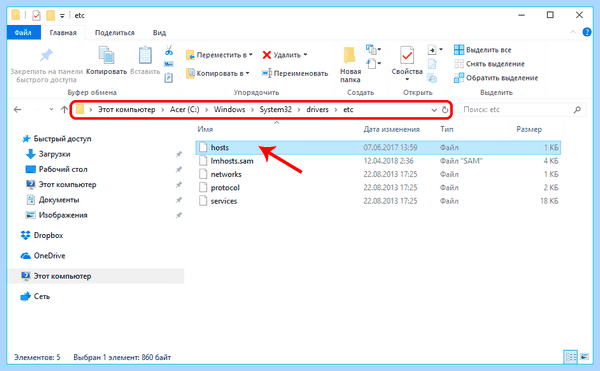
Task: Select the hosts file
Action: tap(378, 148)
